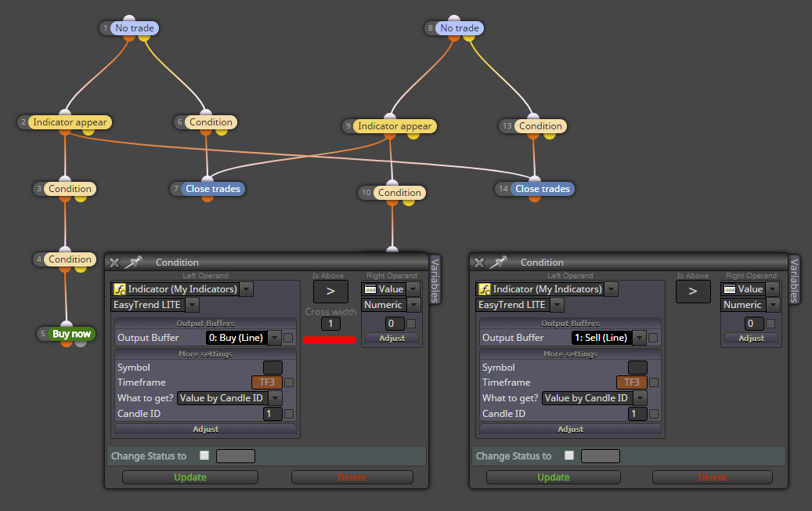This screenshot has height=511, width=812.
Task: Close the left Condition panel
Action: [x=115, y=263]
